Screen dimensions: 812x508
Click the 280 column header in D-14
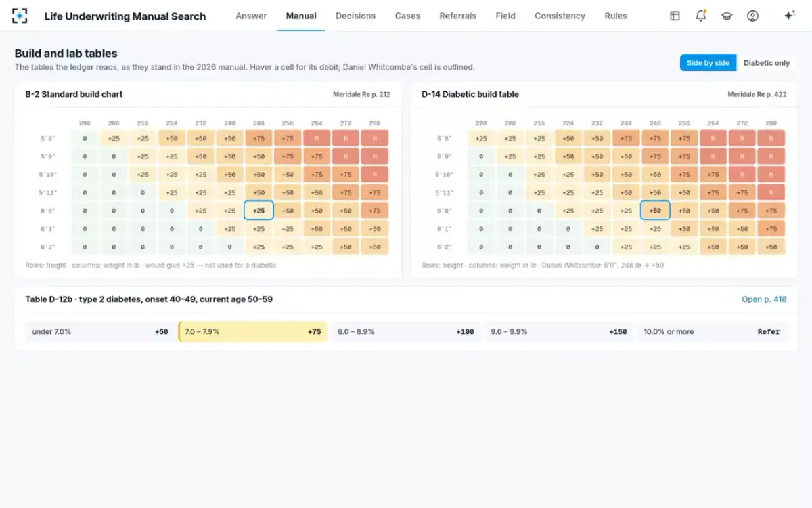[771, 123]
